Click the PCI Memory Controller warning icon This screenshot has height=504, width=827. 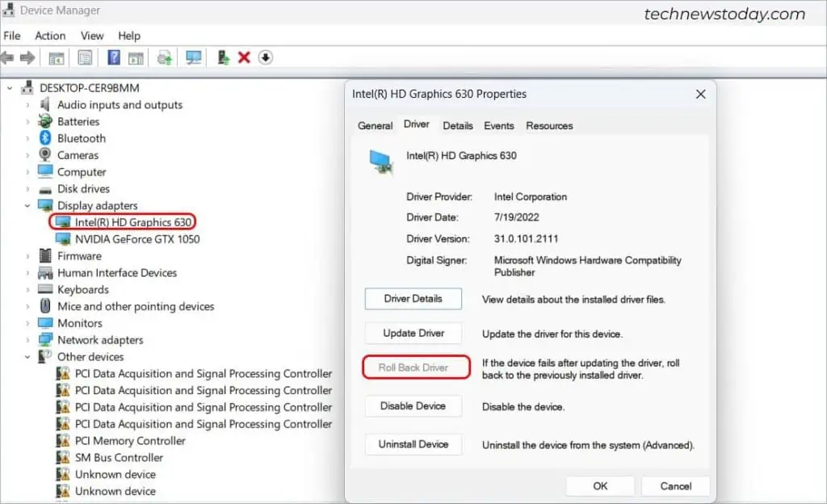(63, 441)
